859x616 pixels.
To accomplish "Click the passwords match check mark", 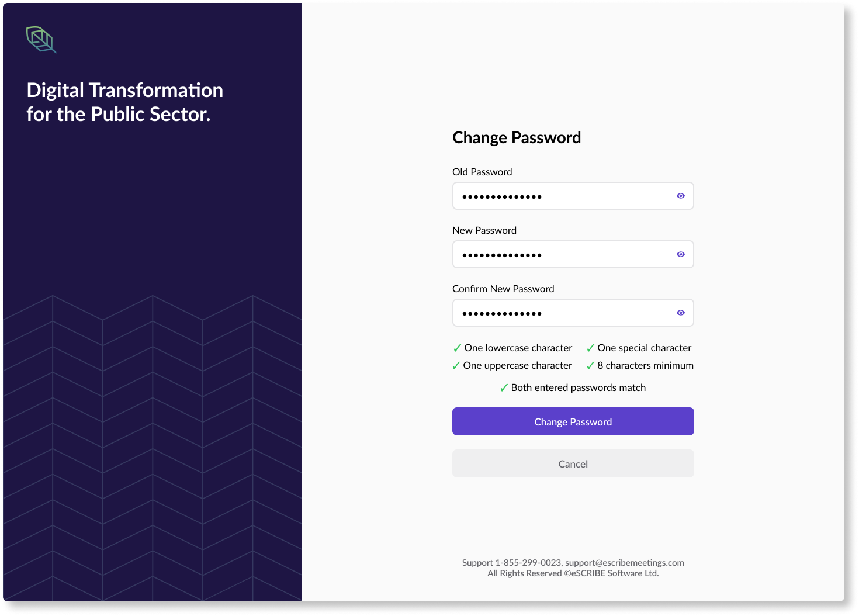I will pyautogui.click(x=504, y=388).
